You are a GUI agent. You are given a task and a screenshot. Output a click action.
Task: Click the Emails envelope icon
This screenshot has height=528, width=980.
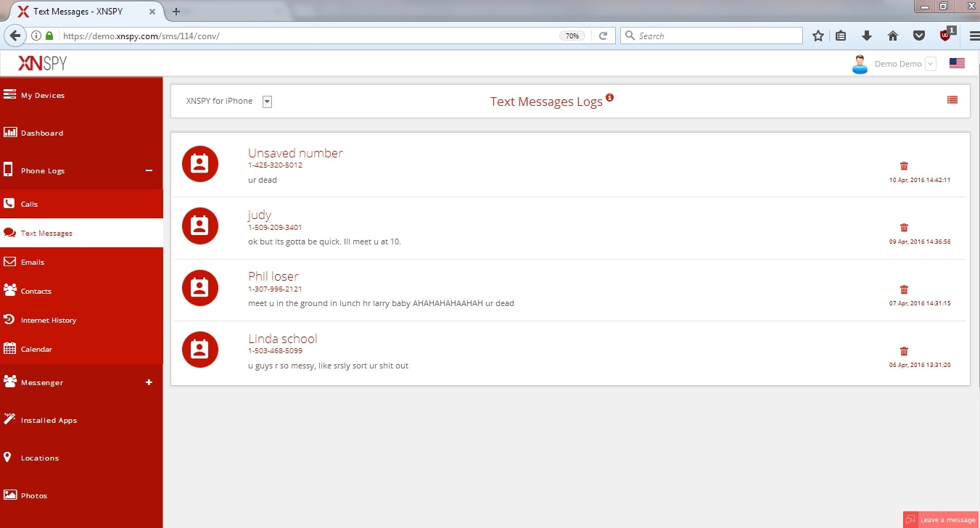tap(9, 261)
